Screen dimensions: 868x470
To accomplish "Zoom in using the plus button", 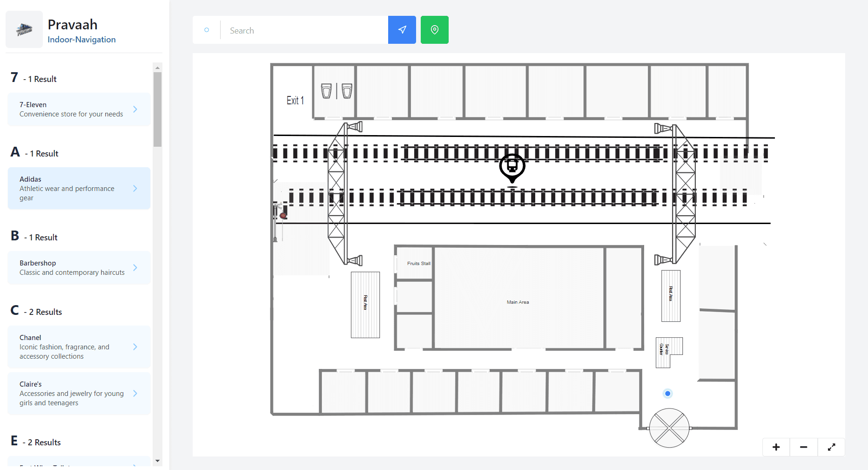I will (776, 447).
